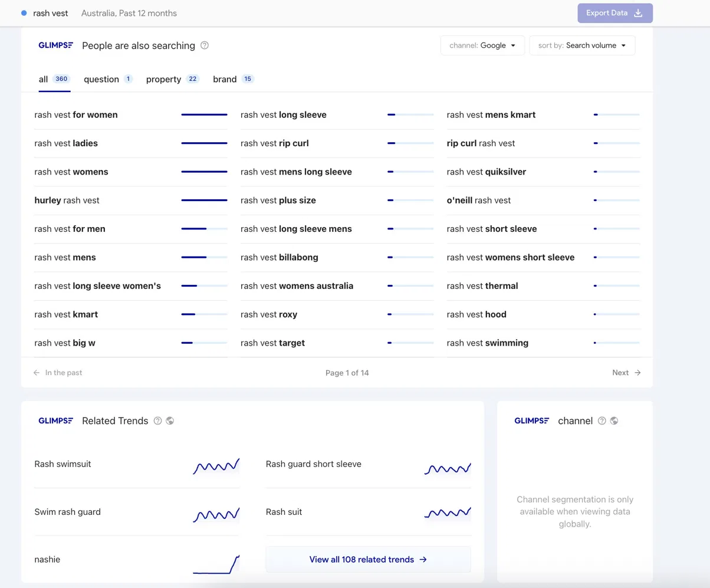Viewport: 710px width, 588px height.
Task: Select rip curl rash vest keyword
Action: coord(481,143)
